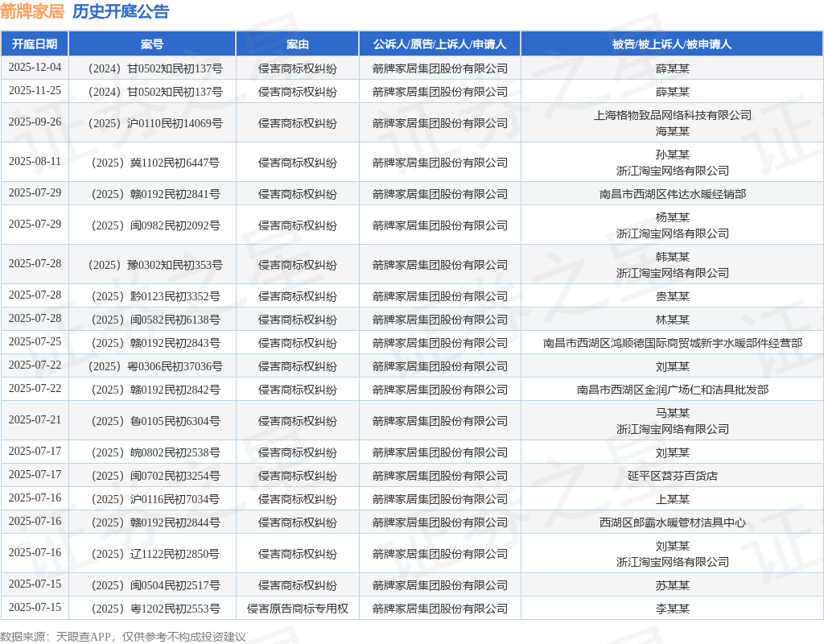Click defendant 林某某
The image size is (824, 644).
coord(672,320)
